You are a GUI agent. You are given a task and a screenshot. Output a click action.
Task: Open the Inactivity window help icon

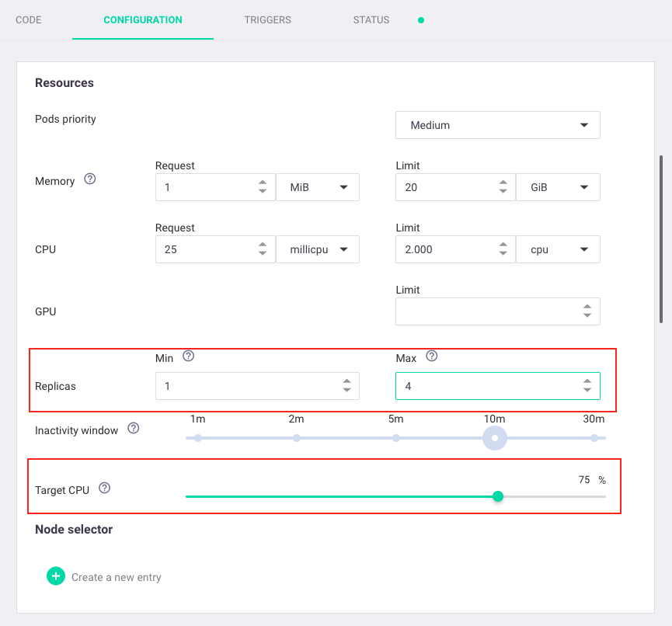click(132, 427)
